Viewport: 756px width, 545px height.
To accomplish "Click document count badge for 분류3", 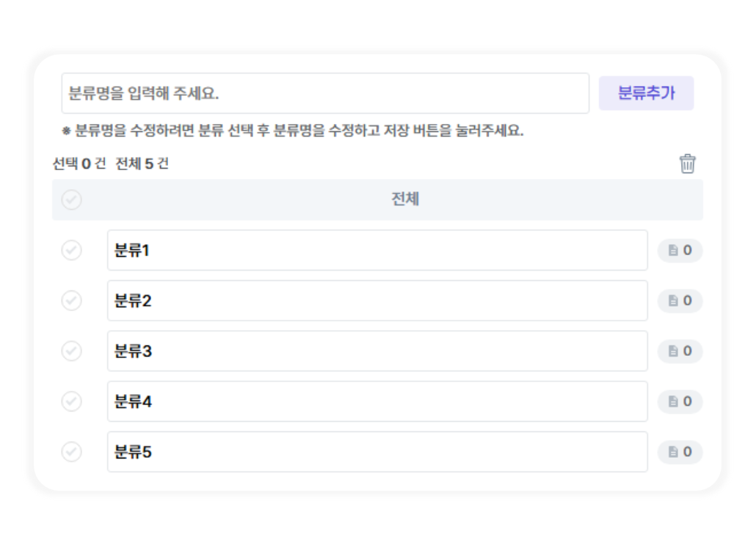I will coord(680,351).
